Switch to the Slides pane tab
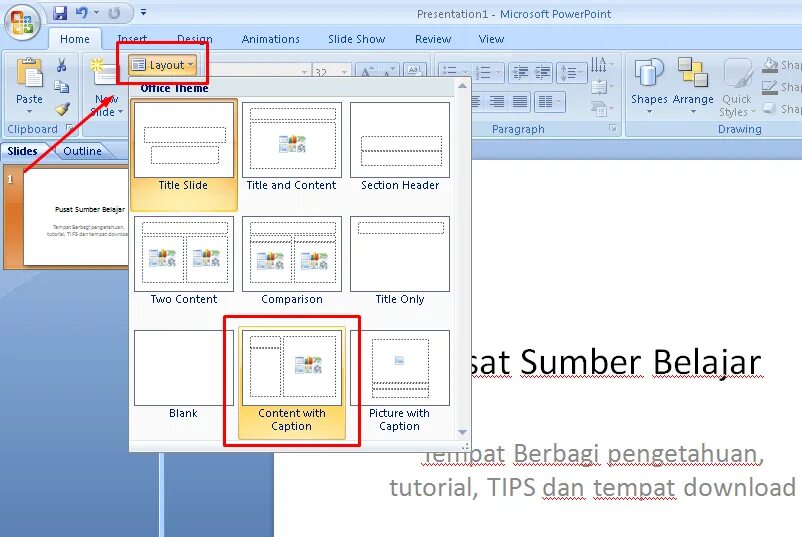 [23, 151]
